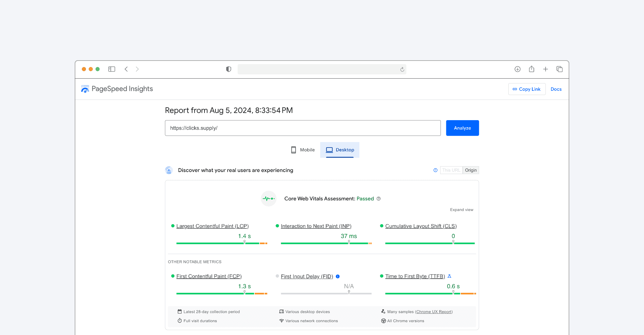Click Various desktop devices text
644x335 pixels.
coord(308,312)
